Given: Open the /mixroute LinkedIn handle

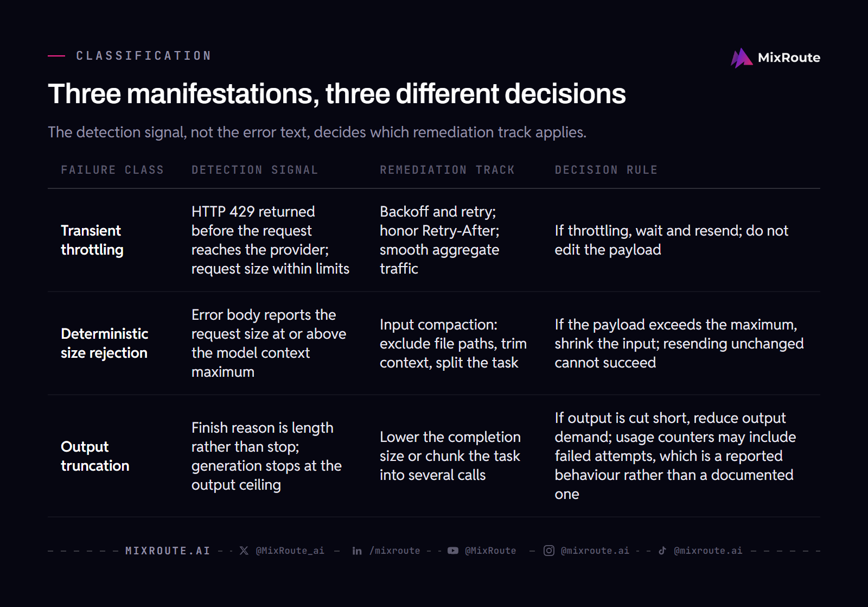Looking at the screenshot, I should 395,551.
